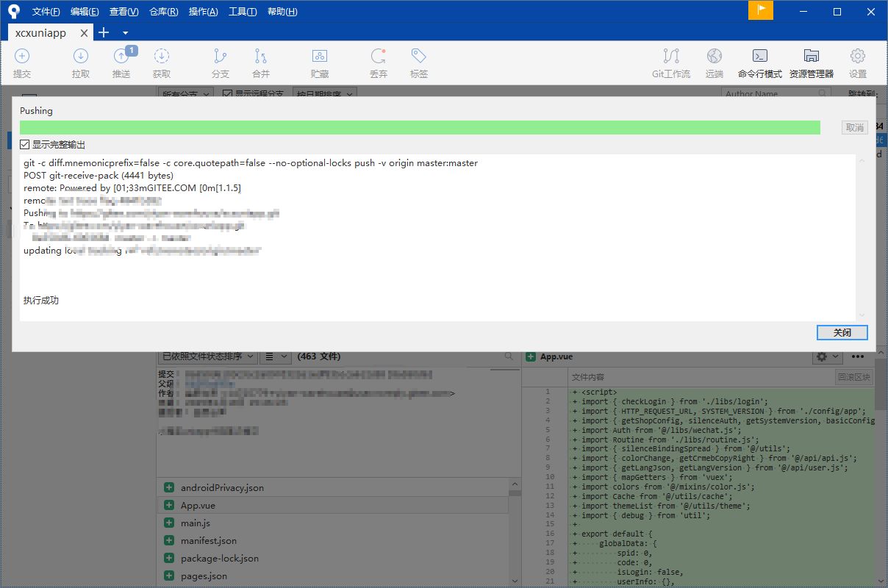This screenshot has width=888, height=588.
Task: Open the 分支 (Branch) tool
Action: tap(221, 62)
